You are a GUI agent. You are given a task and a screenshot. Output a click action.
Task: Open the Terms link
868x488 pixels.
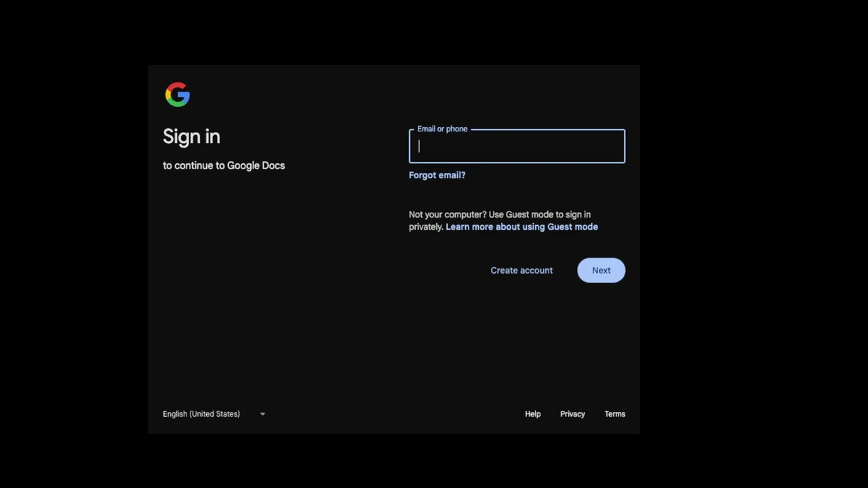614,414
